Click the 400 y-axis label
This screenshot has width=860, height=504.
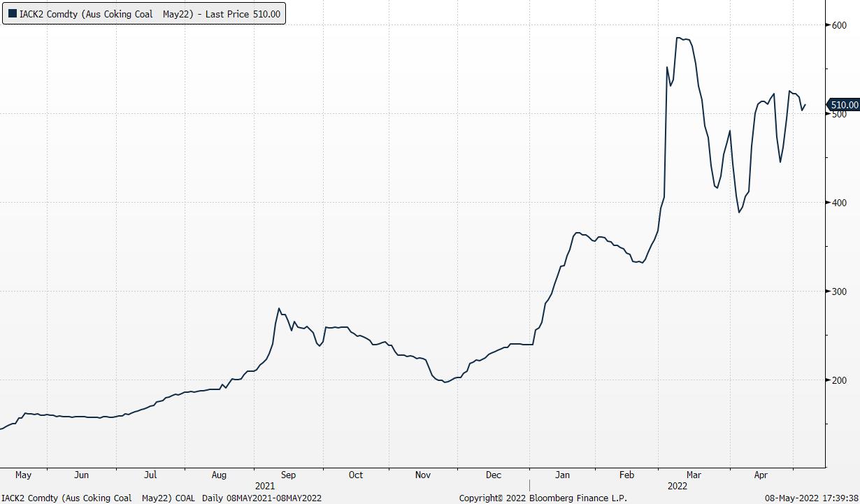coord(839,203)
